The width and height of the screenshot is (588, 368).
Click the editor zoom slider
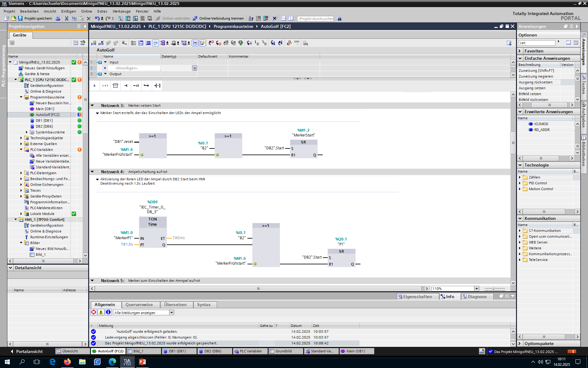tap(493, 289)
